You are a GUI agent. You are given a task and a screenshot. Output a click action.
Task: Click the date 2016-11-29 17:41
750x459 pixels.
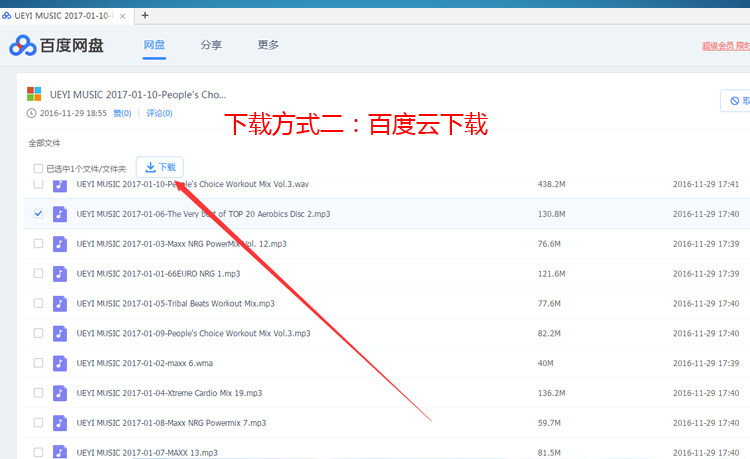coord(706,184)
